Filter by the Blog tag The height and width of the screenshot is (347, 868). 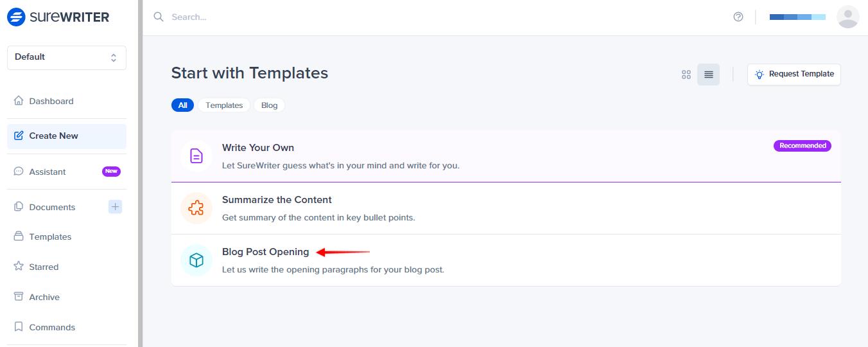(x=270, y=105)
